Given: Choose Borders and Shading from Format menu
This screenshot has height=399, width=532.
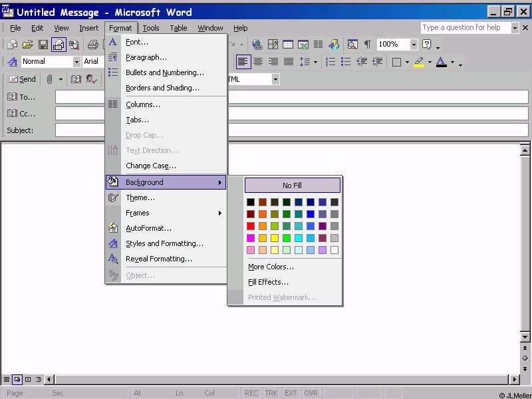Looking at the screenshot, I should coord(162,88).
